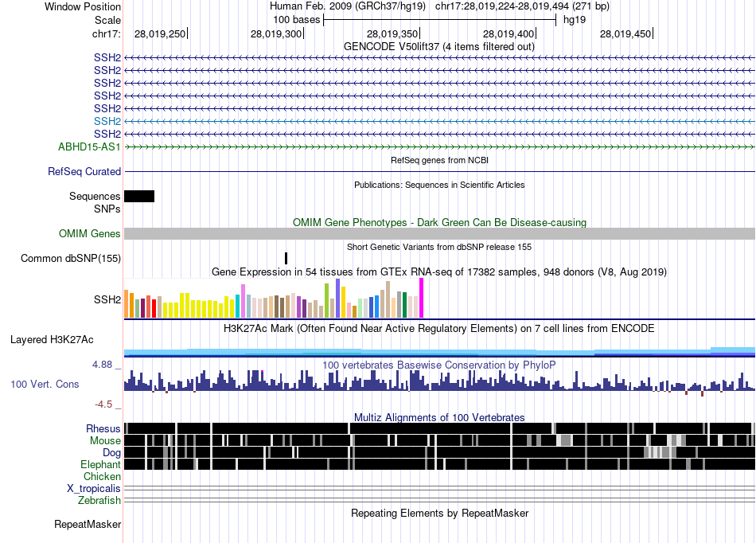
Task: Select the light-blue SSH2 transcript label
Action: point(107,121)
